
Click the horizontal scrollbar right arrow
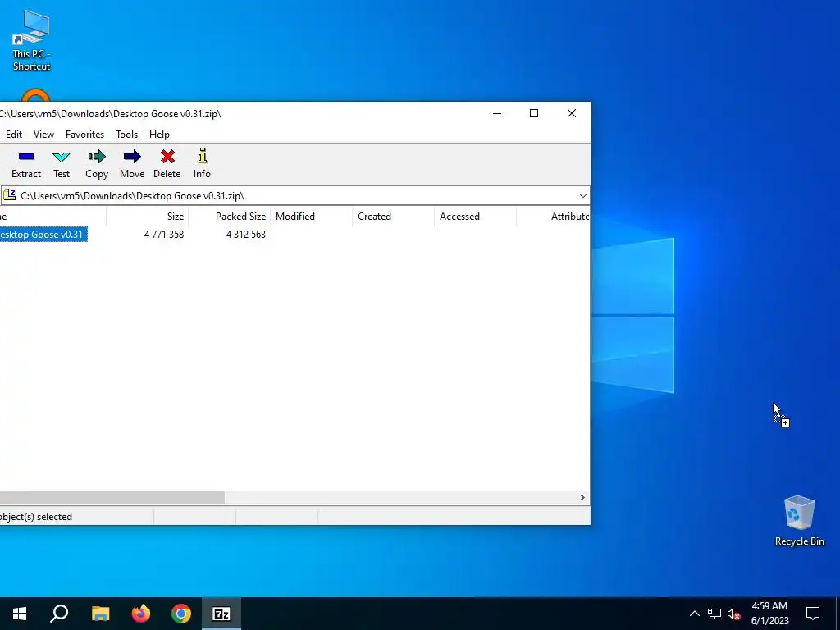point(582,498)
